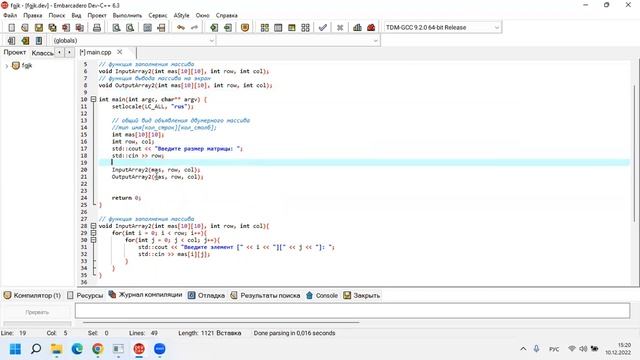Image resolution: width=640 pixels, height=360 pixels.
Task: Click the New file toolbar icon
Action: point(11,27)
